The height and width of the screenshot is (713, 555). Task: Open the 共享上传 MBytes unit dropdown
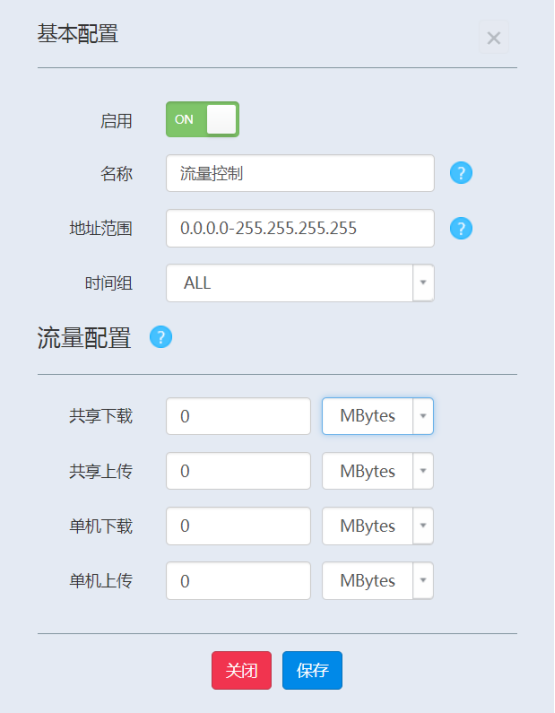[378, 471]
